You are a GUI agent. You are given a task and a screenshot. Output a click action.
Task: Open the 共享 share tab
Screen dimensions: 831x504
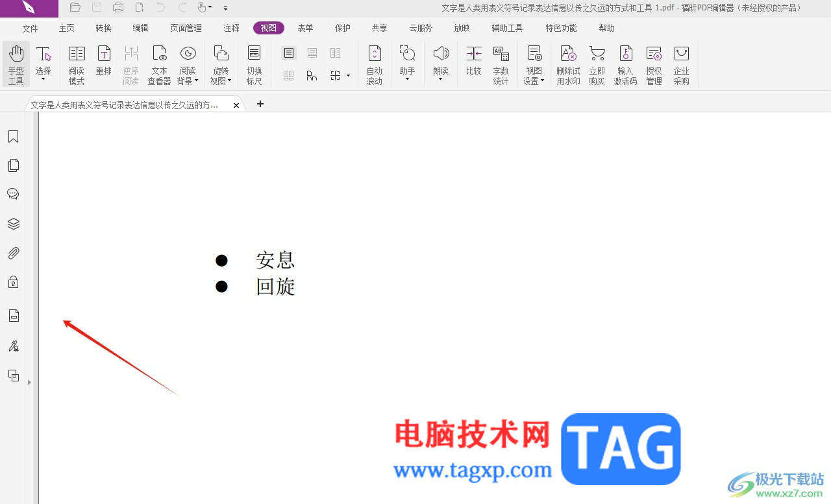[380, 29]
